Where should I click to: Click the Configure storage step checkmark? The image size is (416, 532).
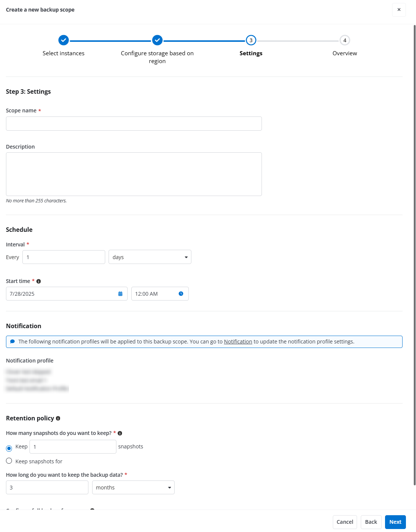click(x=157, y=40)
